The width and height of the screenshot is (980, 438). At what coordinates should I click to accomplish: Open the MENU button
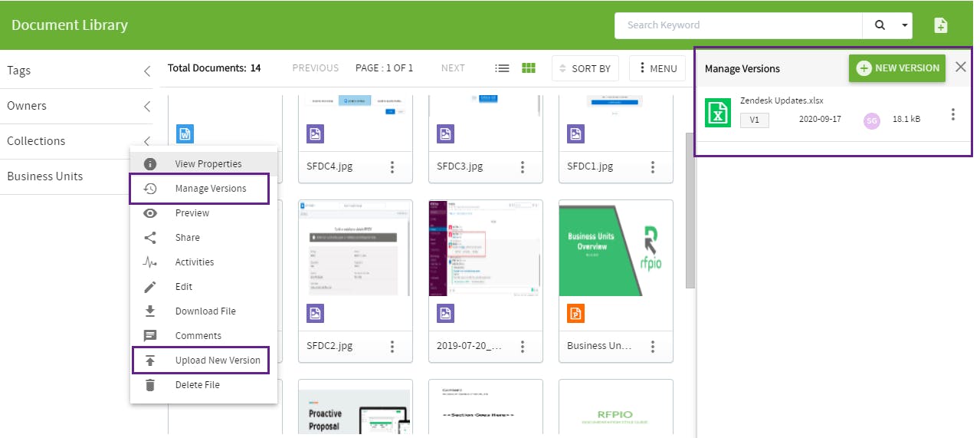point(657,68)
